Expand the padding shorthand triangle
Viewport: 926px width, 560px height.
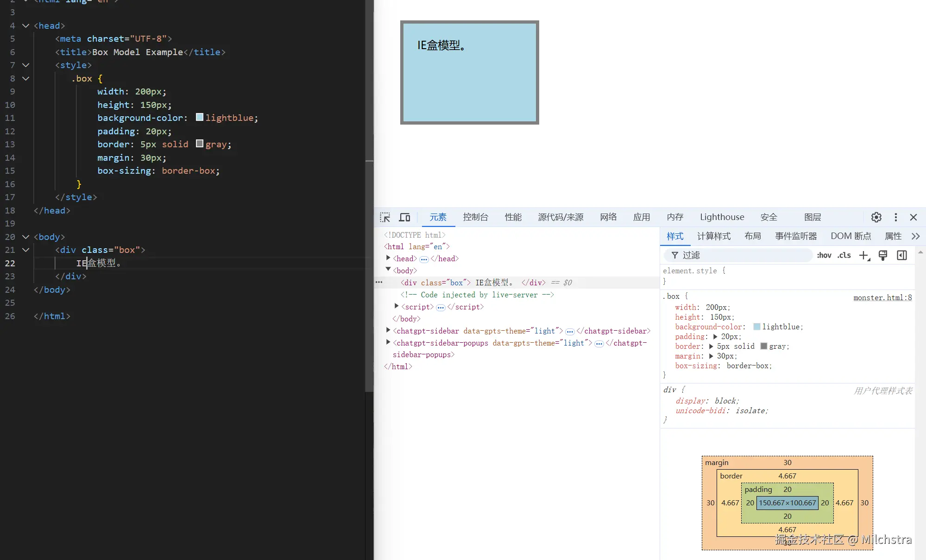(715, 337)
